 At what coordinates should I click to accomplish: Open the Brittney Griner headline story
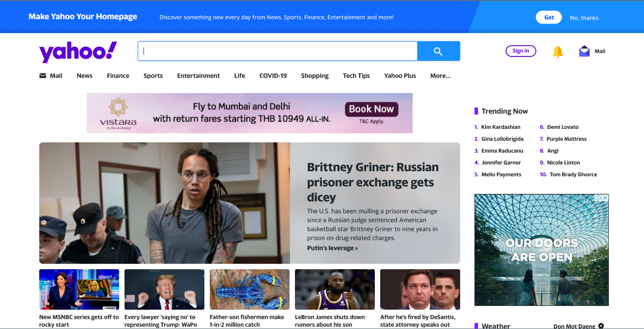tap(373, 182)
